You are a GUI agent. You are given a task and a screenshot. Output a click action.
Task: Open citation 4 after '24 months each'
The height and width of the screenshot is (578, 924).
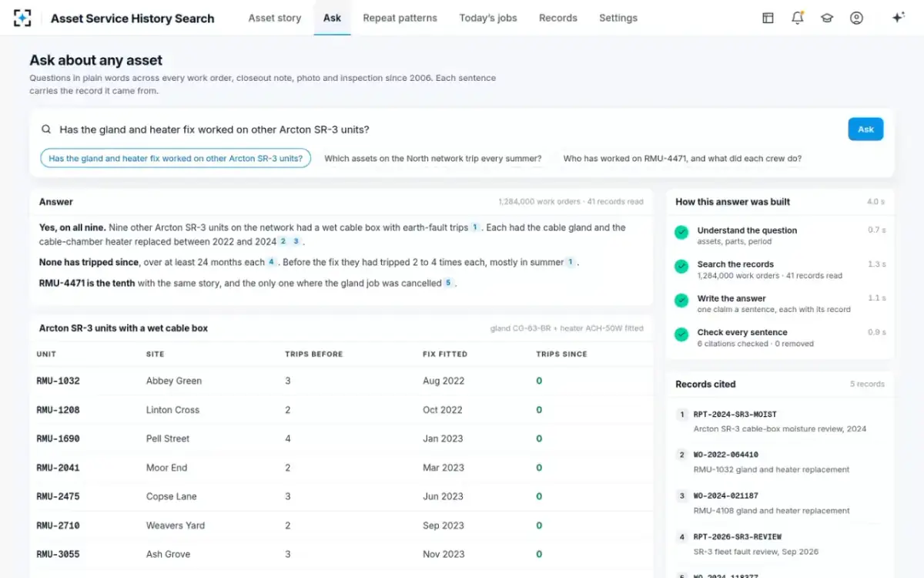tap(272, 262)
